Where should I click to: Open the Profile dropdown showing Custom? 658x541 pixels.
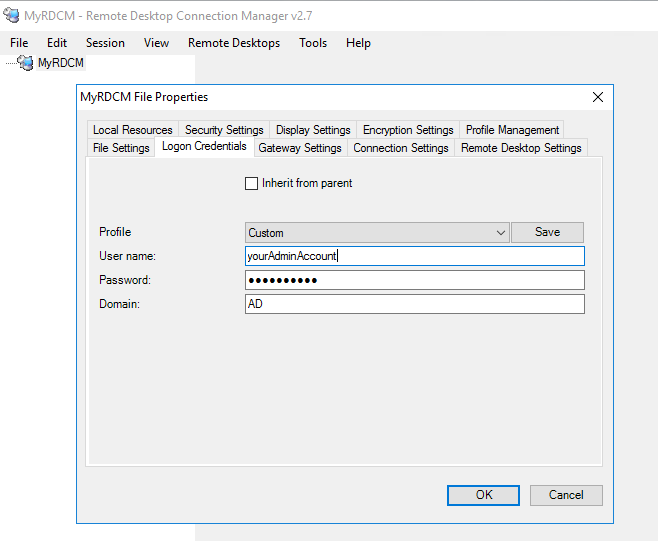click(377, 232)
